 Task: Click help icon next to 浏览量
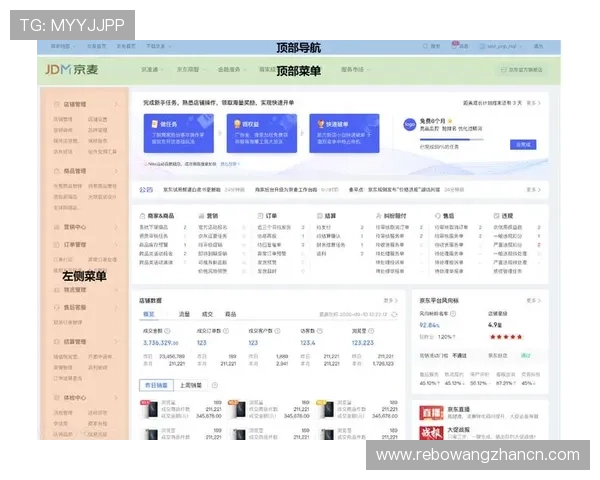(371, 331)
